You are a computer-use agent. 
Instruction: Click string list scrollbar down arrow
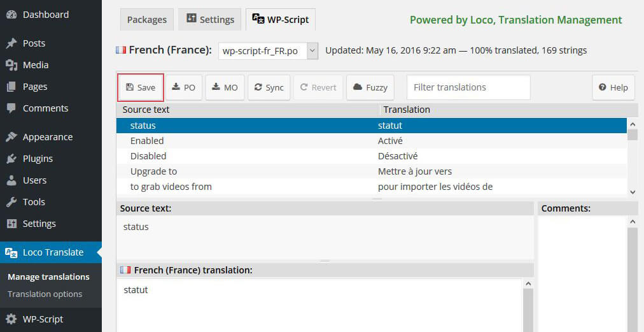[633, 191]
